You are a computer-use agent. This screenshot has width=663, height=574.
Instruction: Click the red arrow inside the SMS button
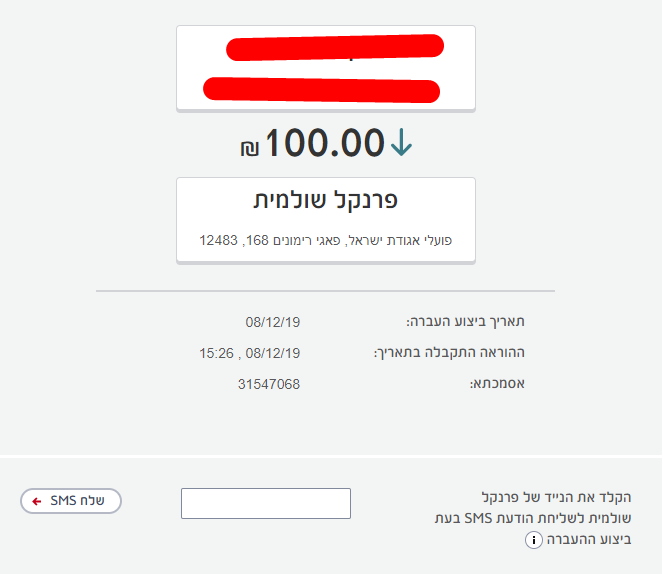coord(37,501)
